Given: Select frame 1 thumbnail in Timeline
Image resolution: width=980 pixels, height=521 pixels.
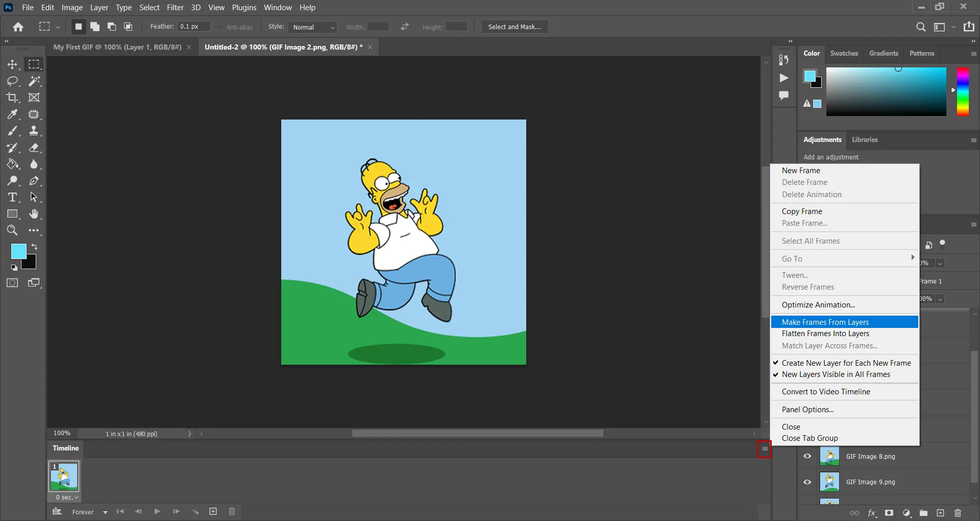Looking at the screenshot, I should pos(64,476).
